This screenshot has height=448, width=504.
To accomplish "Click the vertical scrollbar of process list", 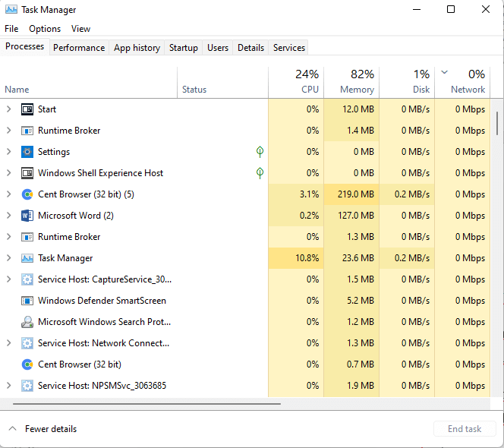I will (x=497, y=121).
